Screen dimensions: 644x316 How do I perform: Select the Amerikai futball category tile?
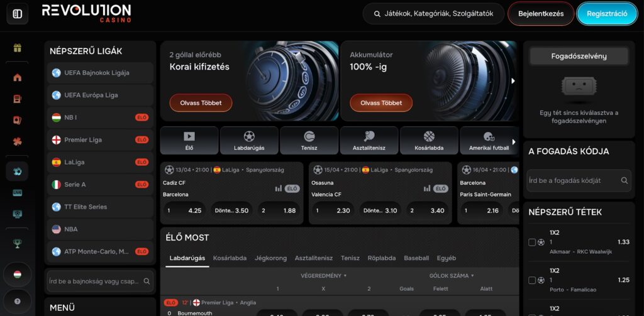pyautogui.click(x=489, y=140)
